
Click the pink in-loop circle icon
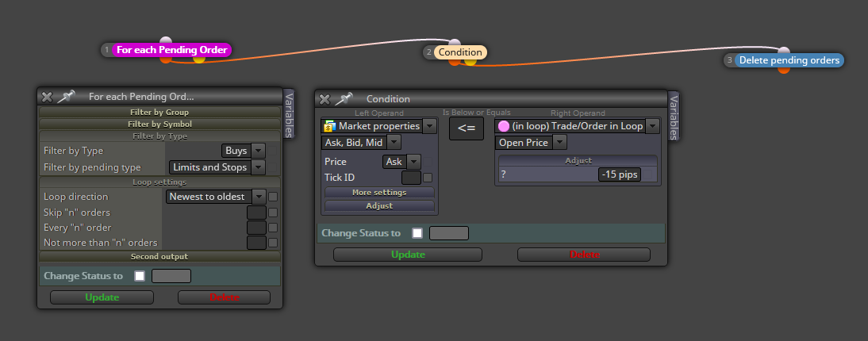[504, 126]
